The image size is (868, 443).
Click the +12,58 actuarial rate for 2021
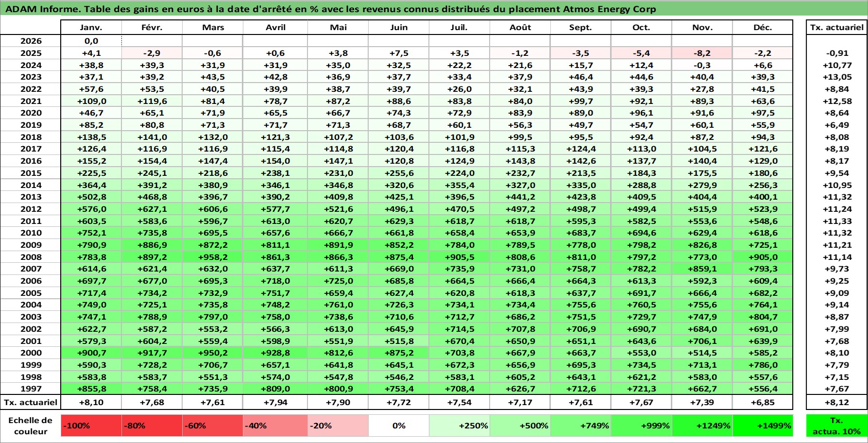[837, 101]
